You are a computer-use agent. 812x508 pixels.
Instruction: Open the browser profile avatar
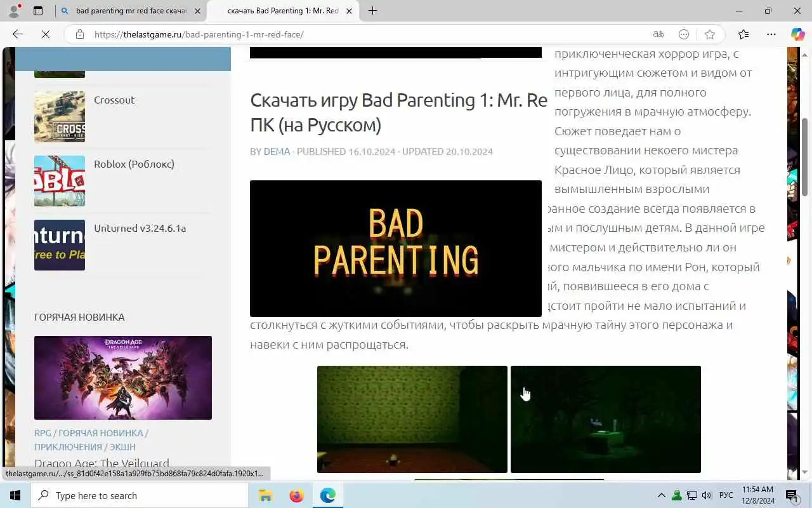point(14,11)
